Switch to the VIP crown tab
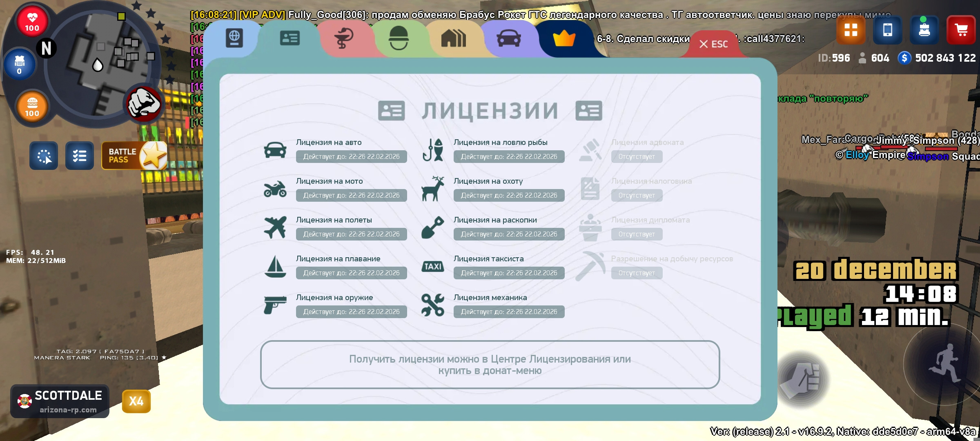This screenshot has height=441, width=980. [x=564, y=39]
